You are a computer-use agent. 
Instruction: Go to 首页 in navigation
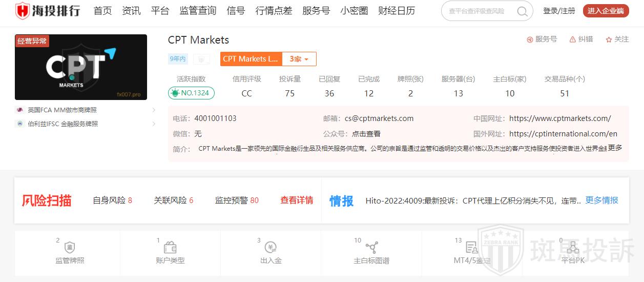click(102, 11)
